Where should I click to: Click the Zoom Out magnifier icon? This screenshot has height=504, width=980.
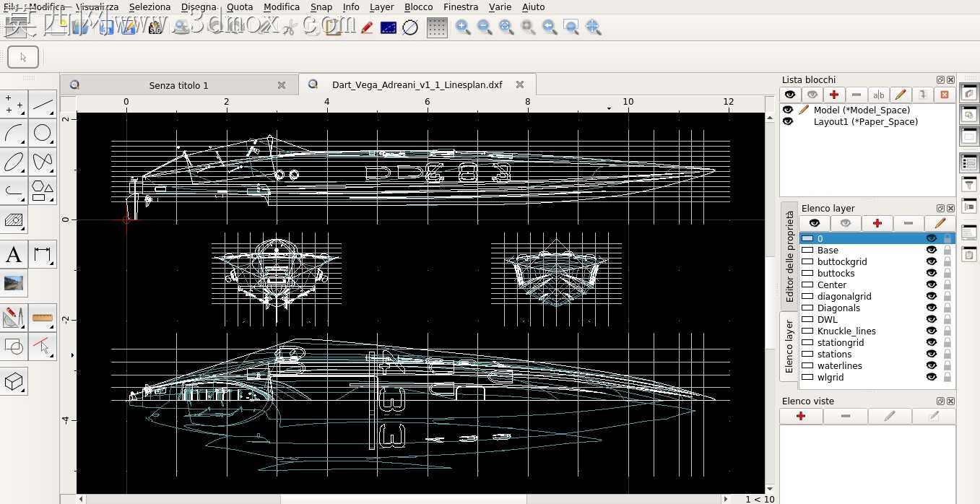[485, 27]
